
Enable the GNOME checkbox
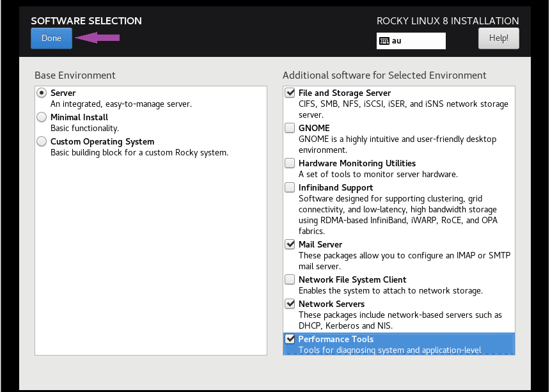pyautogui.click(x=290, y=128)
